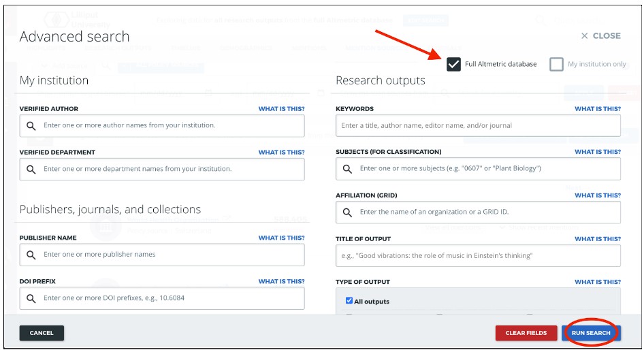
Task: Click the Clear Fields button
Action: pyautogui.click(x=526, y=333)
